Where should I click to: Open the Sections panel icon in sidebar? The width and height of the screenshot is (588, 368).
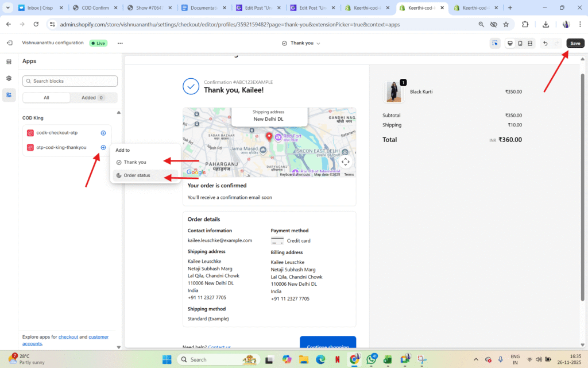point(9,62)
